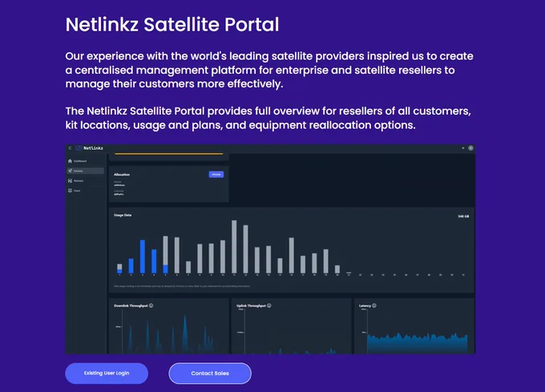This screenshot has height=392, width=545.
Task: Click the blue button in Allocation card
Action: point(216,175)
